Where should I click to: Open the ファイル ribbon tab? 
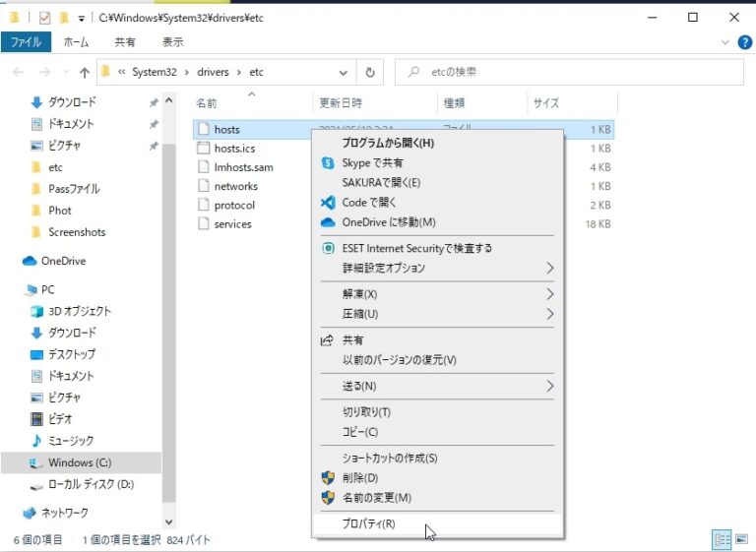[26, 42]
